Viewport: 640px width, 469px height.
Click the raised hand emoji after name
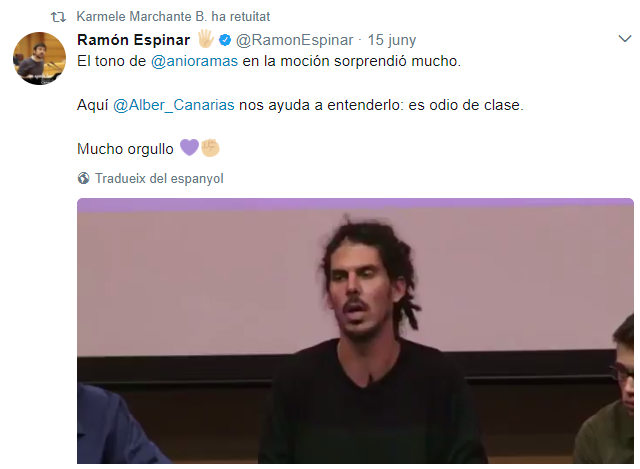206,39
